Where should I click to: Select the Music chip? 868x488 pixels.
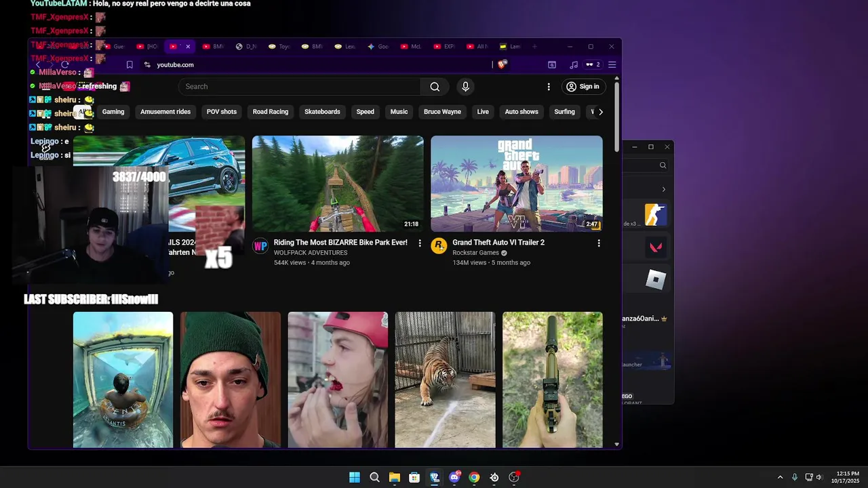coord(399,112)
